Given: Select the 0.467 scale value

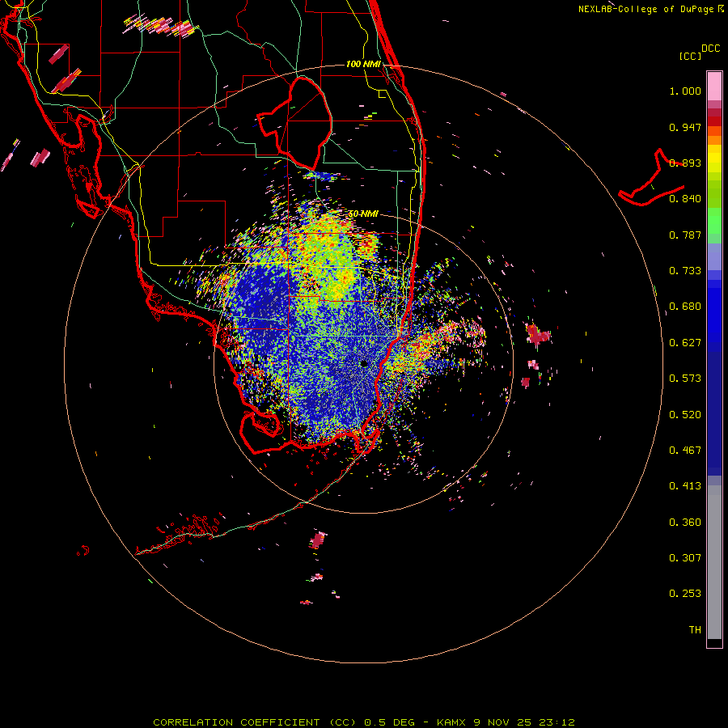Looking at the screenshot, I should (x=685, y=451).
